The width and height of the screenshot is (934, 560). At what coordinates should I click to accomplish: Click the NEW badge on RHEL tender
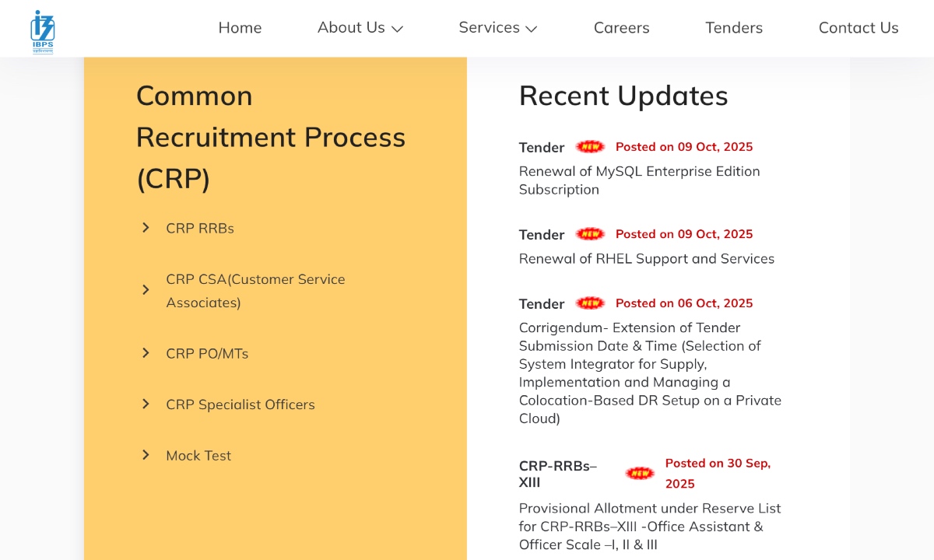pos(590,234)
